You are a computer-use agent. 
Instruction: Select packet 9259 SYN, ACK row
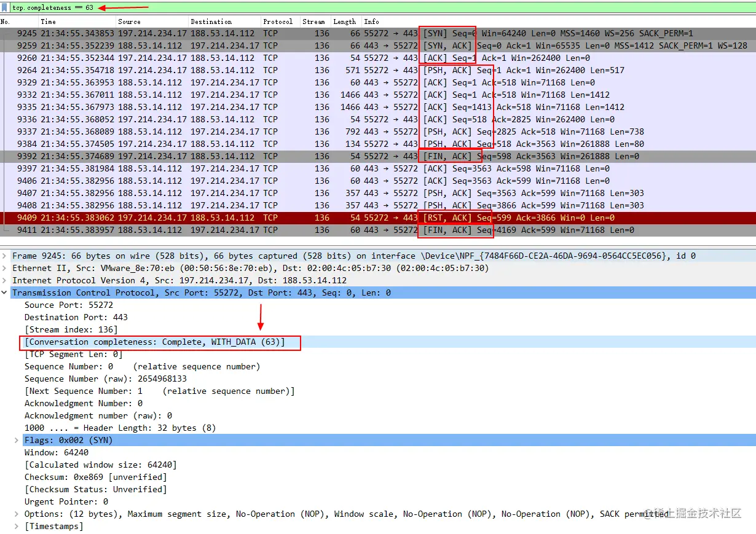point(378,45)
